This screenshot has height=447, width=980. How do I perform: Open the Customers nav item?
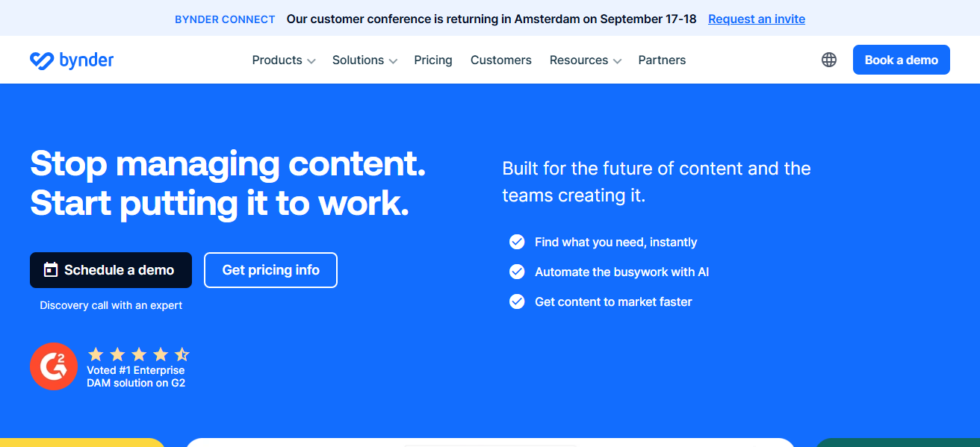501,60
